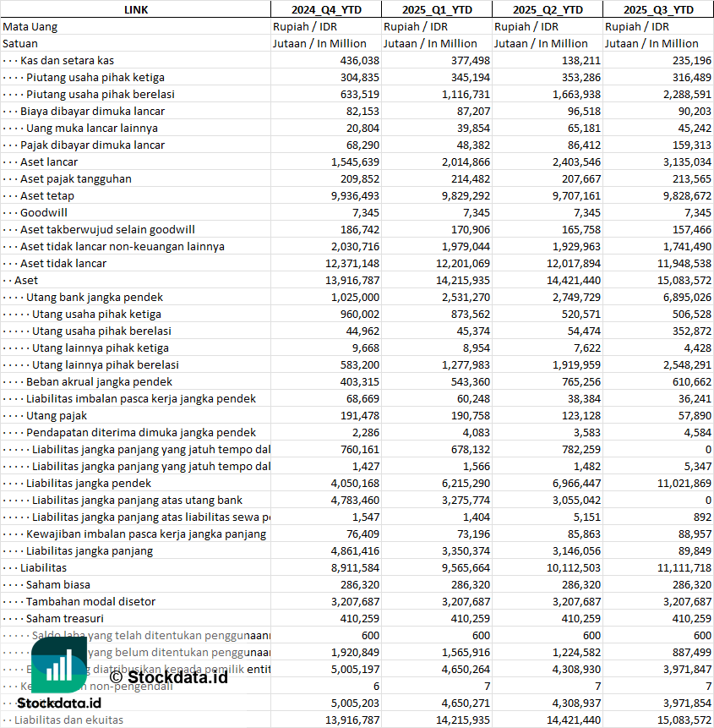
Task: Click the Mata Uang row label
Action: 30,27
